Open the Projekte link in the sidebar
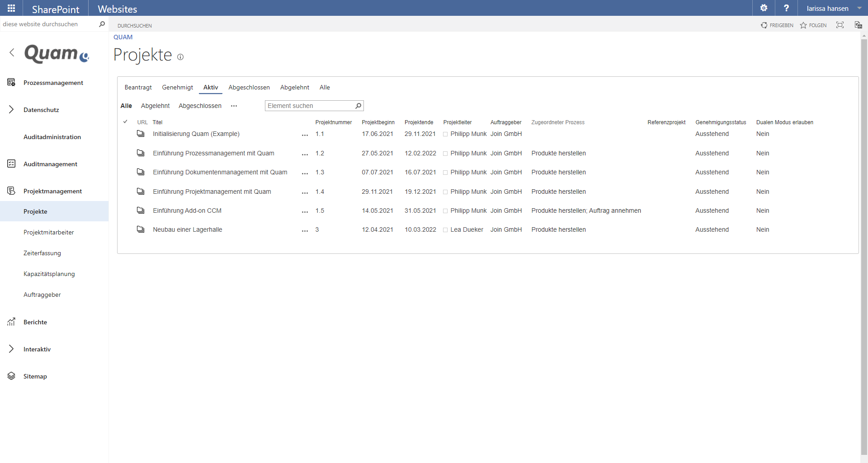This screenshot has height=463, width=868. coord(36,211)
